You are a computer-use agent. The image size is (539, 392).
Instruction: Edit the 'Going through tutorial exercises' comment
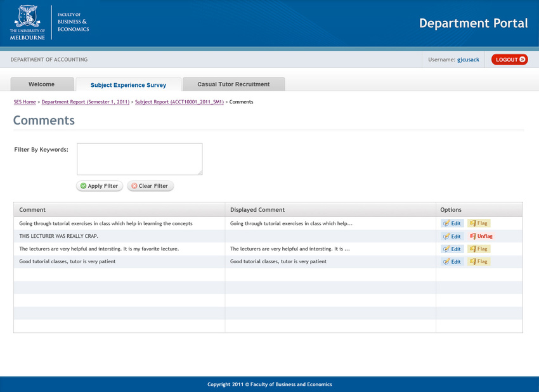click(x=452, y=223)
